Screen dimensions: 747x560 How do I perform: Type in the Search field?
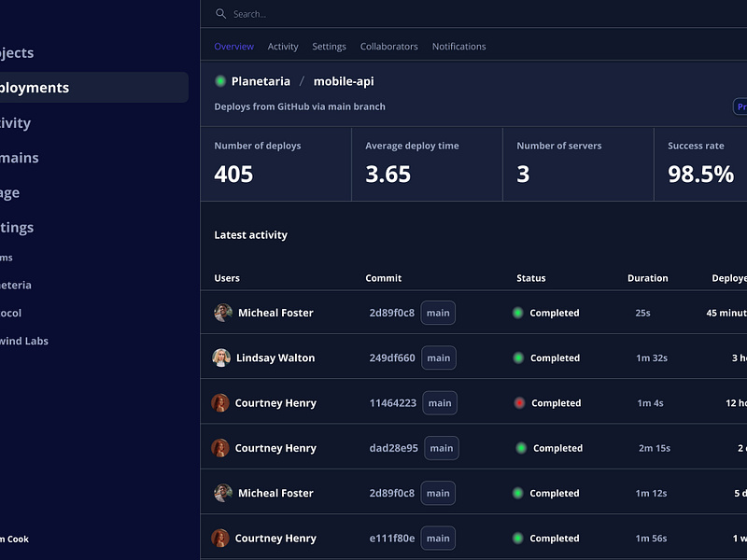[x=373, y=14]
